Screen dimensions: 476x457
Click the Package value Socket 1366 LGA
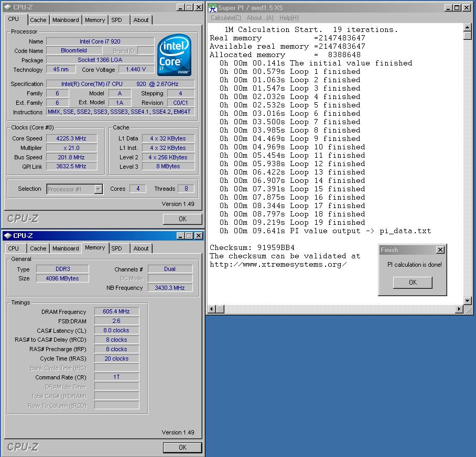click(x=100, y=60)
